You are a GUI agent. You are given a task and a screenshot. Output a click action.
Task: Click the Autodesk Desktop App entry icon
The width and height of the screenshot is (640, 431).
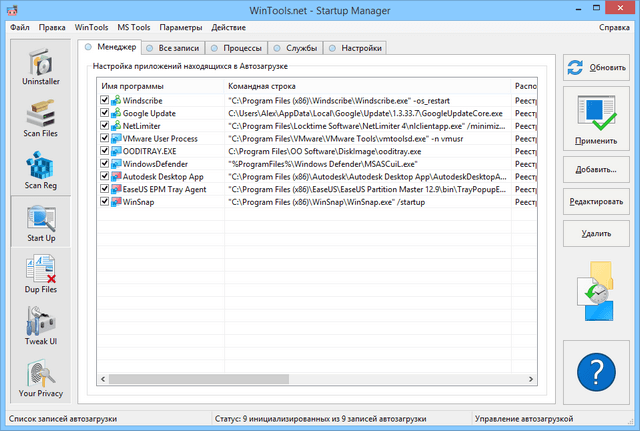(x=116, y=176)
